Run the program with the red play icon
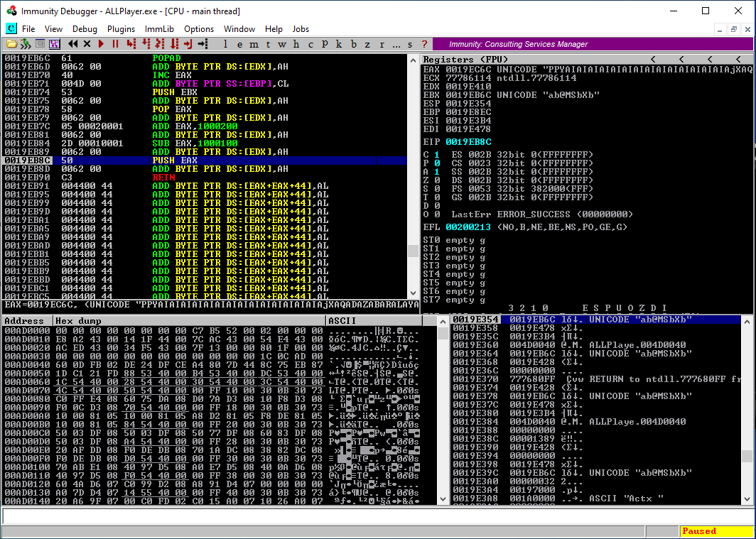The image size is (756, 539). [101, 44]
